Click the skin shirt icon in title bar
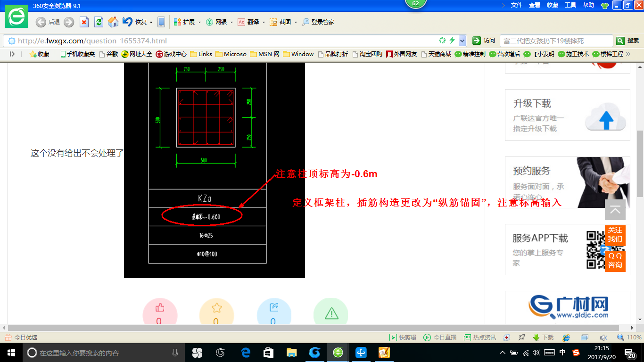This screenshot has width=644, height=362. pos(605,5)
